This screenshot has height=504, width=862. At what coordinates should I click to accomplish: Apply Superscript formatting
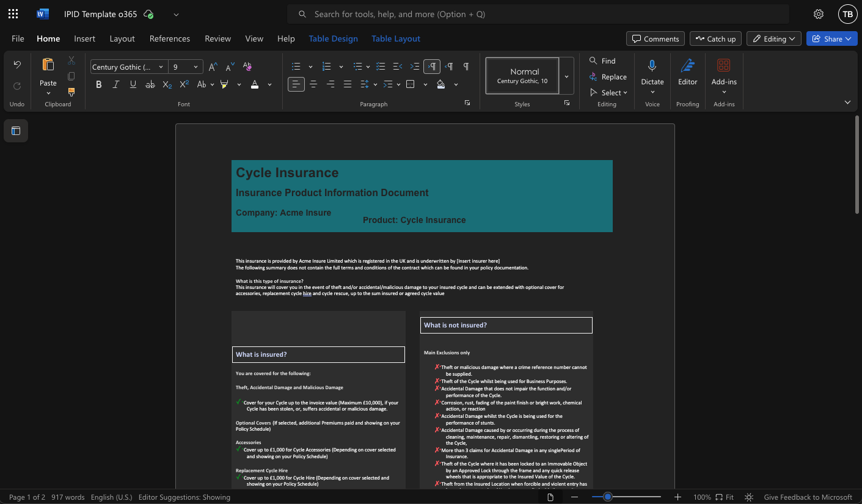[184, 84]
